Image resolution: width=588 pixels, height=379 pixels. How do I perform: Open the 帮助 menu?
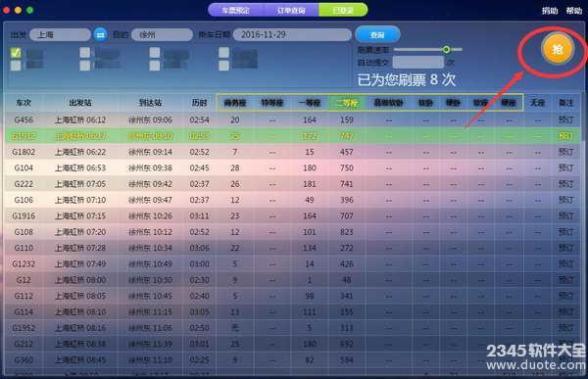pyautogui.click(x=573, y=11)
